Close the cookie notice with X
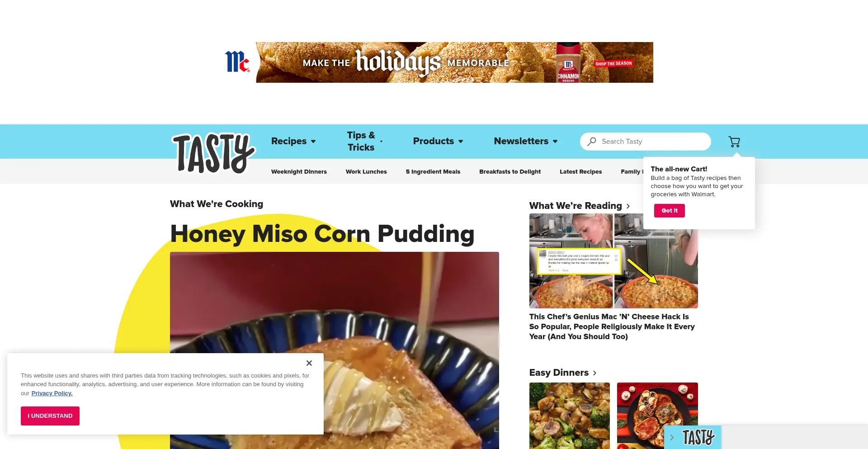This screenshot has width=868, height=449. [x=309, y=363]
